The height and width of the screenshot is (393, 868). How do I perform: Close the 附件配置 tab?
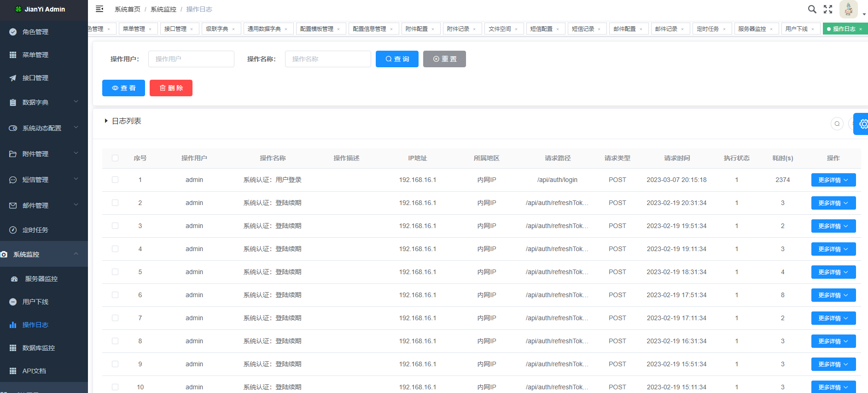[x=433, y=29]
